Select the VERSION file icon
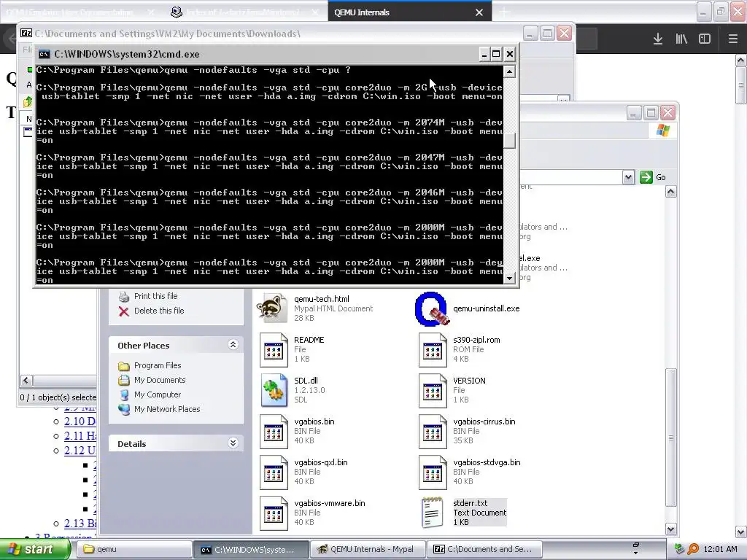This screenshot has width=747, height=560. click(433, 391)
